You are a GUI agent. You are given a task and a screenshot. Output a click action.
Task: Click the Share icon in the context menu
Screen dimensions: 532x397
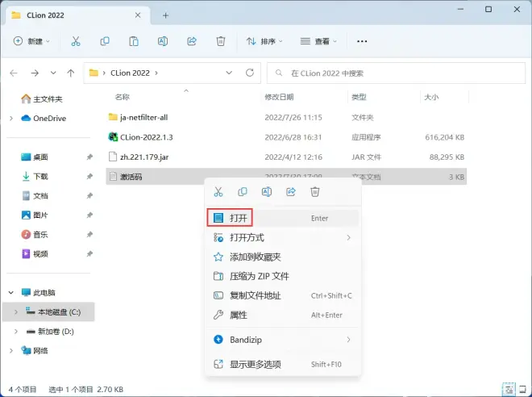pos(291,192)
